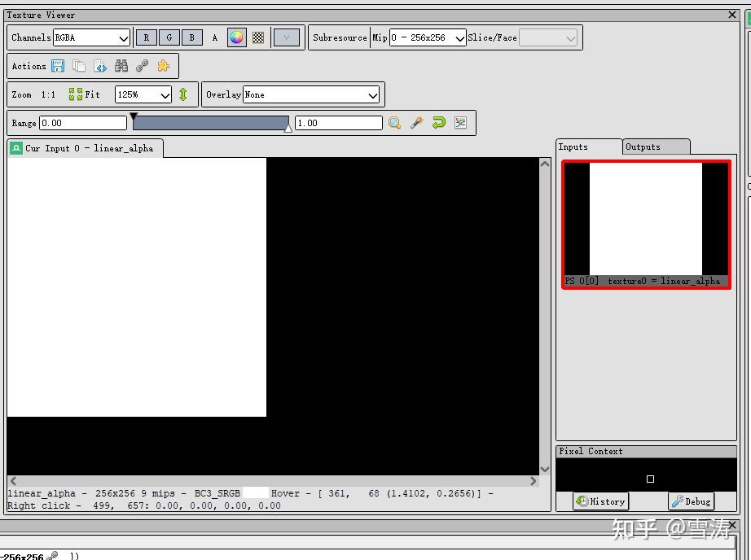Image resolution: width=751 pixels, height=560 pixels.
Task: Click the Debug button in Pixel Context
Action: [691, 501]
